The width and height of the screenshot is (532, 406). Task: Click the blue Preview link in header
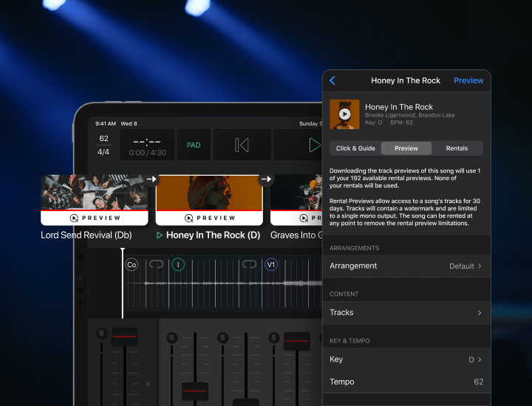point(468,80)
